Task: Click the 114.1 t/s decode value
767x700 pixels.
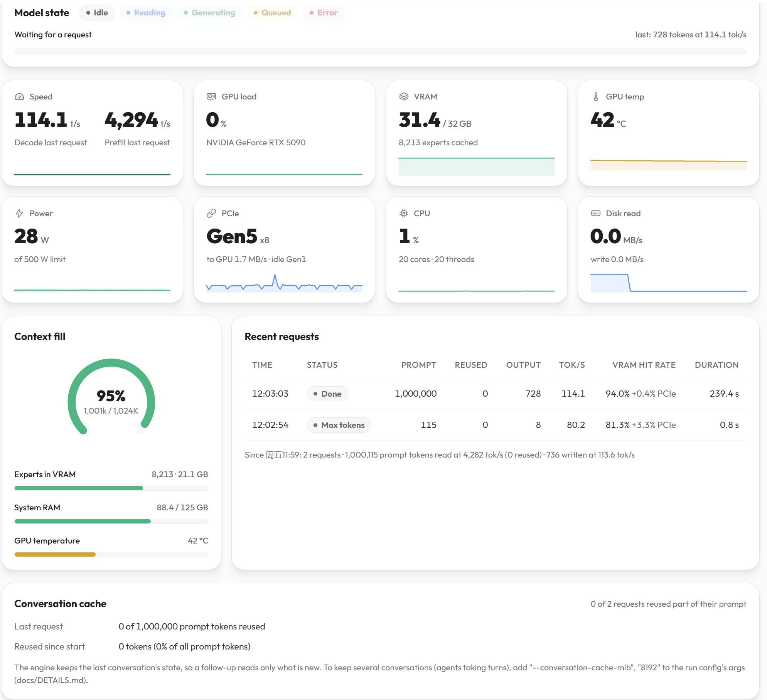Action: point(47,120)
